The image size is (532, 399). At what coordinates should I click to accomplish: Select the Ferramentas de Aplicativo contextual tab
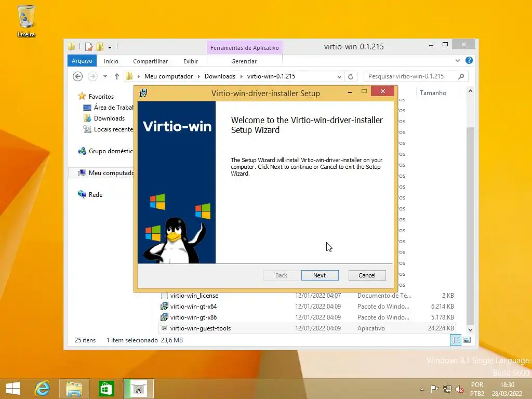[x=244, y=48]
